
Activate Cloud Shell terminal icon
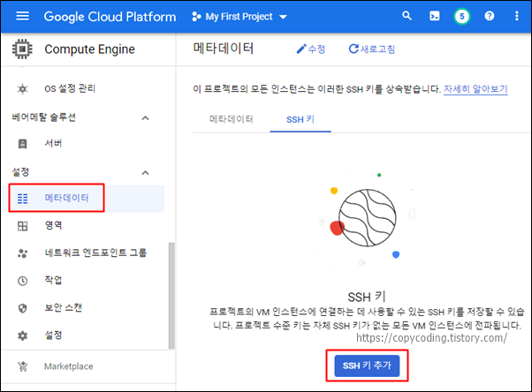click(434, 16)
